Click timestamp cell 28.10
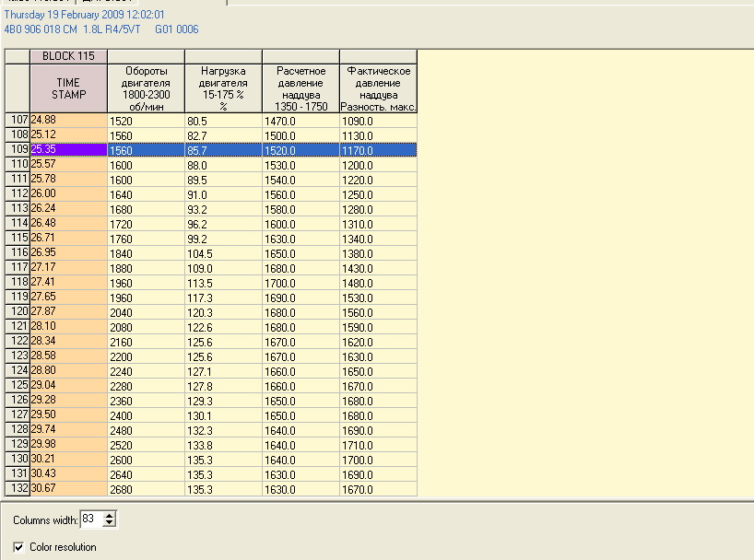Screen dimensions: 754x560 [x=69, y=326]
